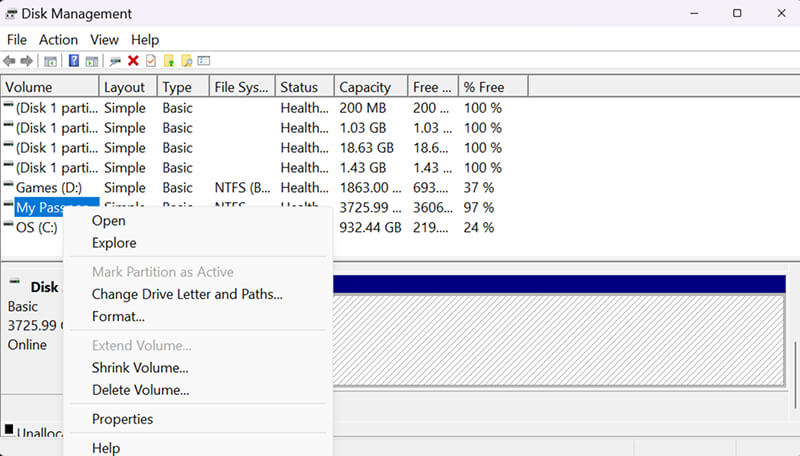
Task: Sort by the Status column header
Action: pos(305,87)
